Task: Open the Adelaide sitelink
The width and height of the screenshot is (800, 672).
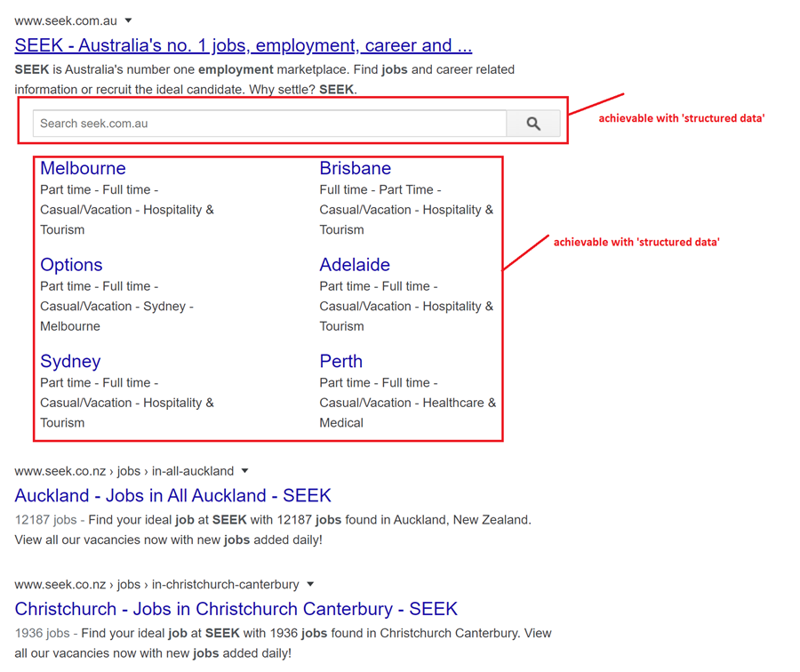Action: (x=355, y=265)
